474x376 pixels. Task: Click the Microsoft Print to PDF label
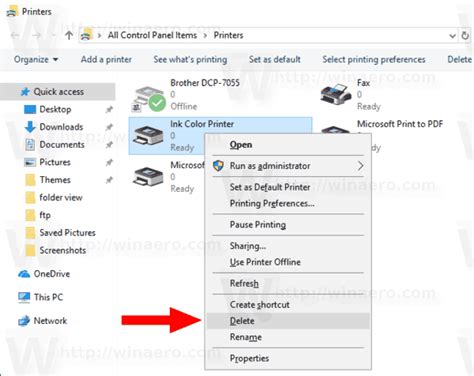point(400,124)
